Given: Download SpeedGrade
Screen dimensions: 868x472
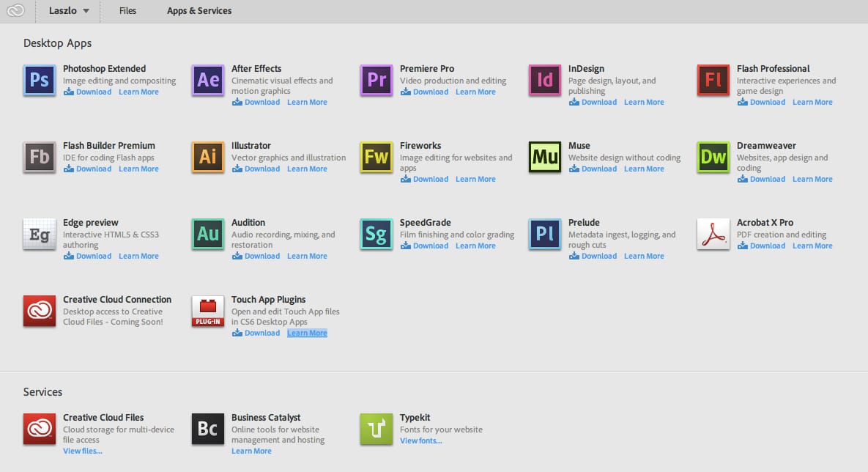Looking at the screenshot, I should [x=424, y=246].
